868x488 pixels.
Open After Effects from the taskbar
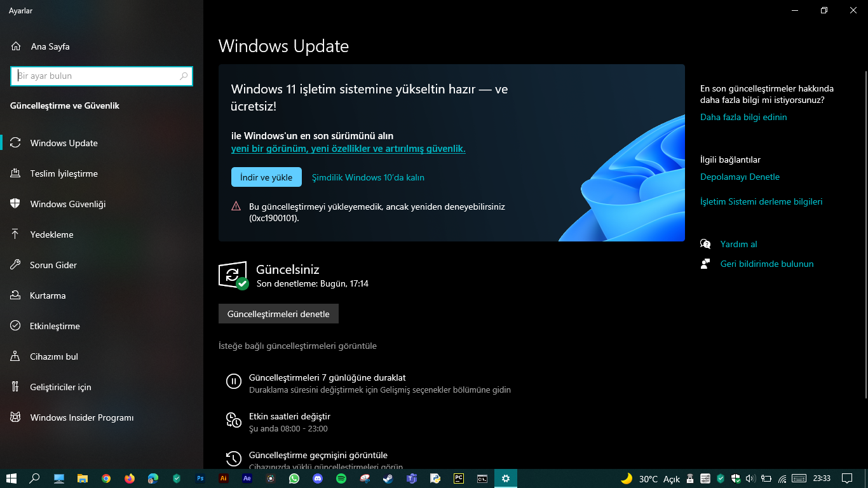pos(247,478)
